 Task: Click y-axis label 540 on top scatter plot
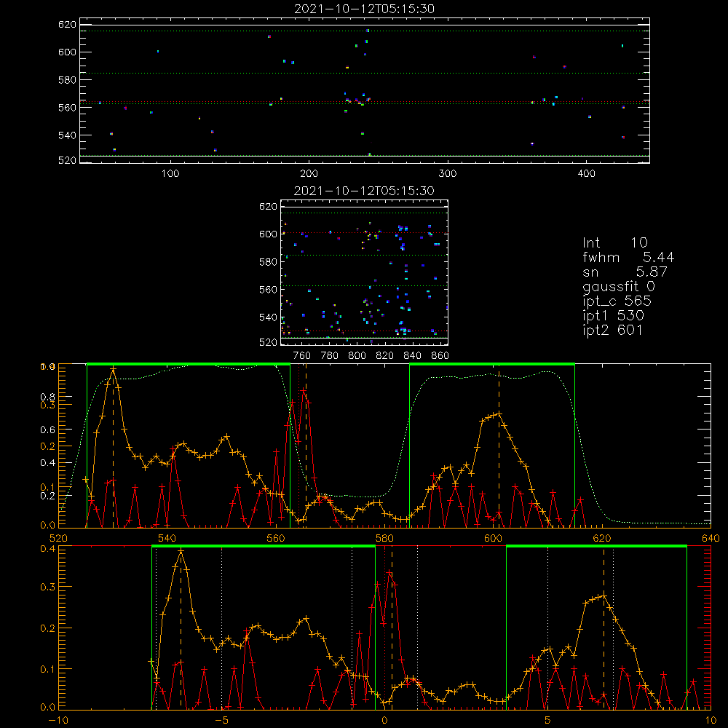coord(67,135)
